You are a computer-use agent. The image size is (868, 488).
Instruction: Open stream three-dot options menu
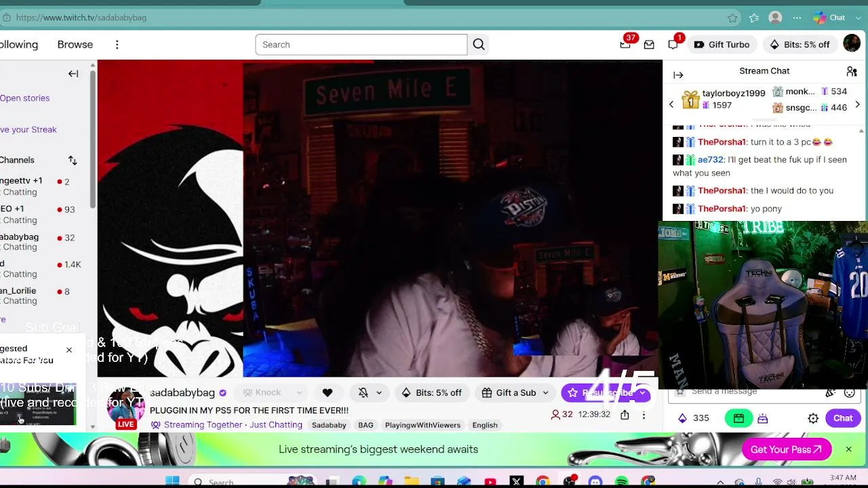click(x=644, y=415)
